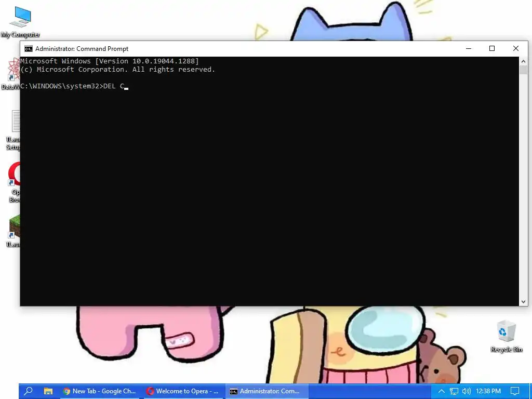Maximize the Command Prompt window
The width and height of the screenshot is (532, 399).
[492, 48]
